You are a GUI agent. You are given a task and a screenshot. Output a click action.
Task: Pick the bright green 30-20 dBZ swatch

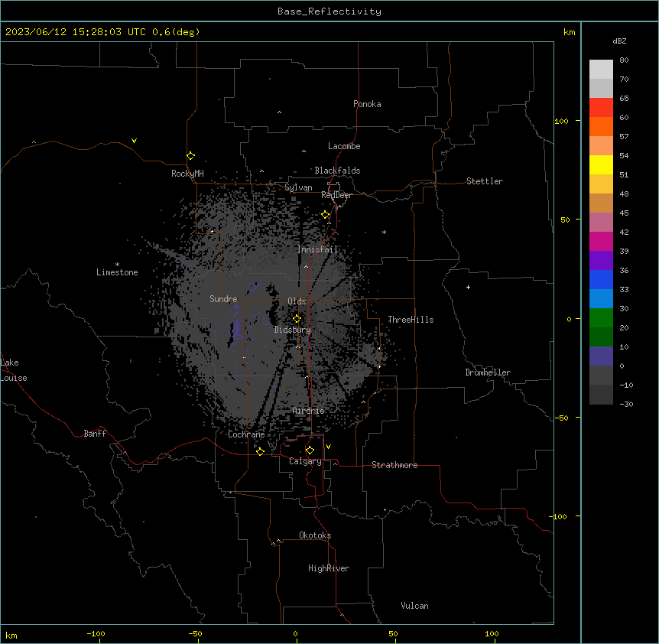coord(601,318)
